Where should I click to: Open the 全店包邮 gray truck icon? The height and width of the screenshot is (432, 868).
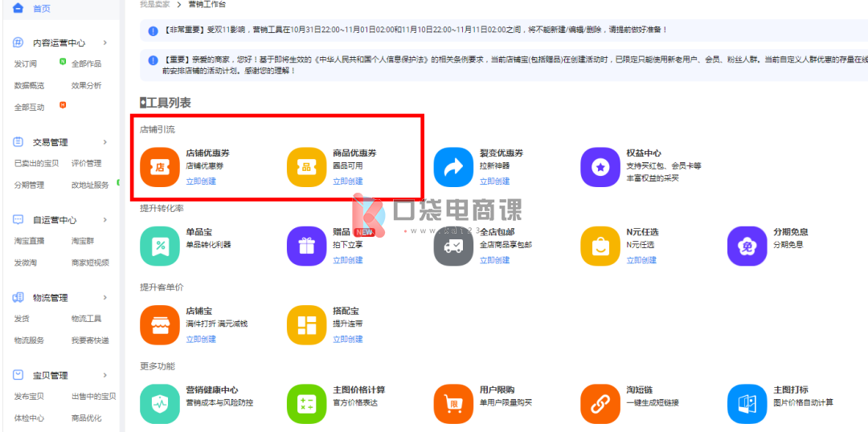click(x=453, y=247)
